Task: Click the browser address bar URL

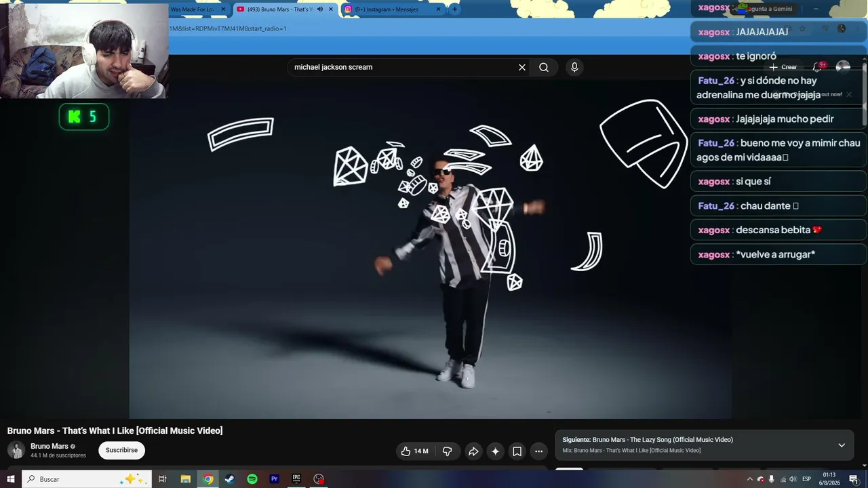Action: point(227,28)
